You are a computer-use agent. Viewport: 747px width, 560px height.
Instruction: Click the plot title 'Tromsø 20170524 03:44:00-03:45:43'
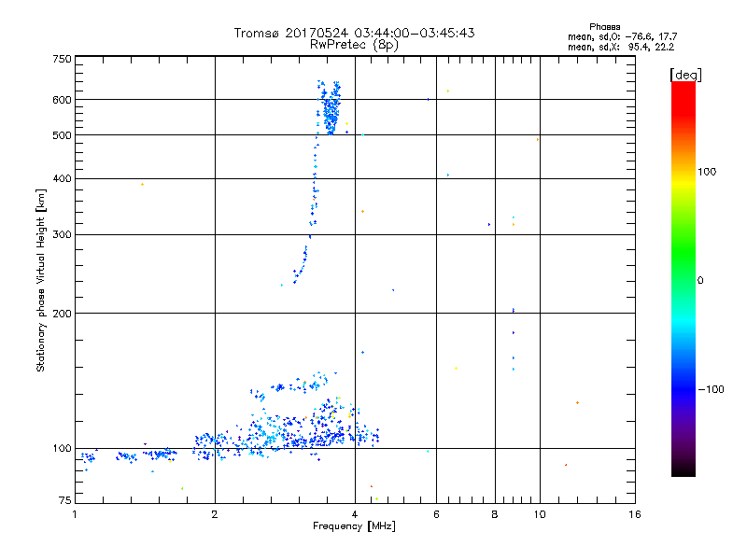(354, 33)
